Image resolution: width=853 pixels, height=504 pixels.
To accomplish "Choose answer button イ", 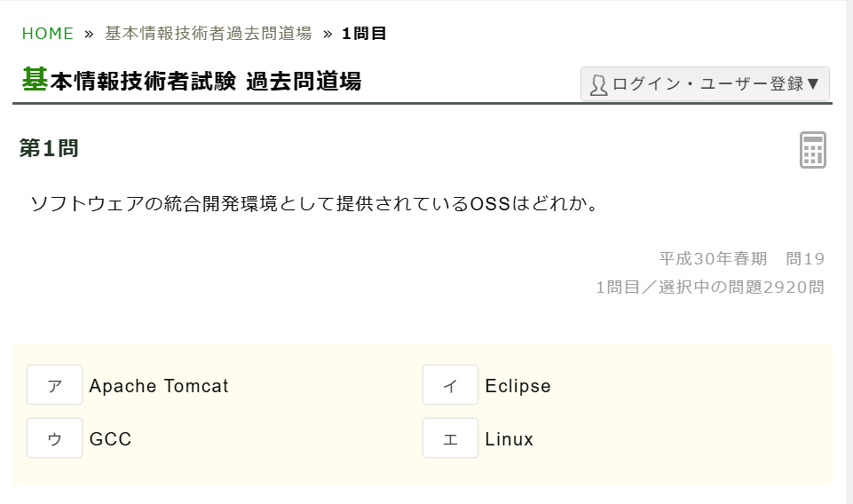I will coord(450,385).
